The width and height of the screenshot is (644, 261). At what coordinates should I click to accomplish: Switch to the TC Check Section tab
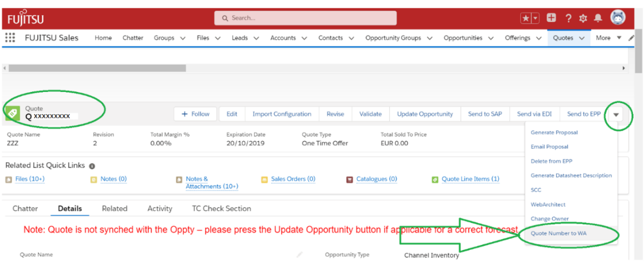click(x=221, y=208)
